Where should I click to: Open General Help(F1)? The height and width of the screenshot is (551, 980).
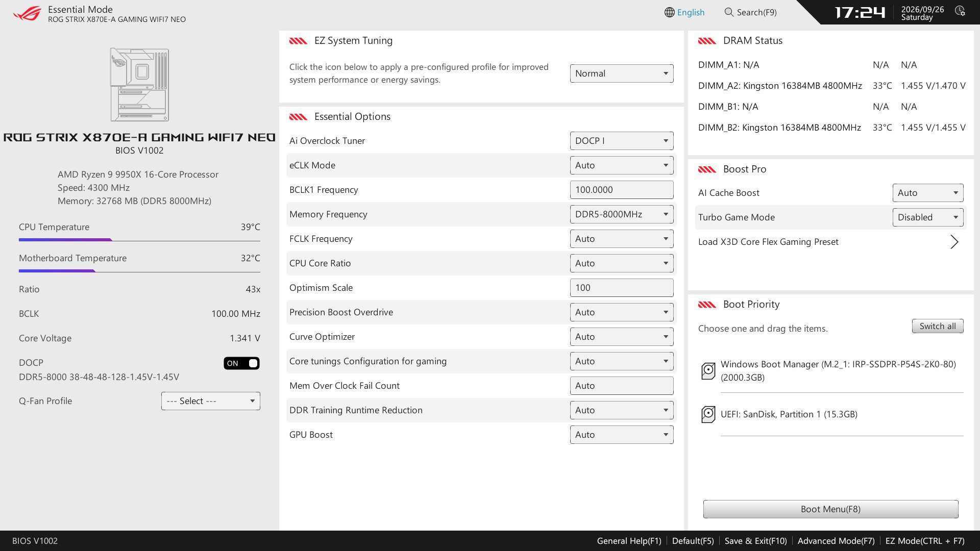629,541
